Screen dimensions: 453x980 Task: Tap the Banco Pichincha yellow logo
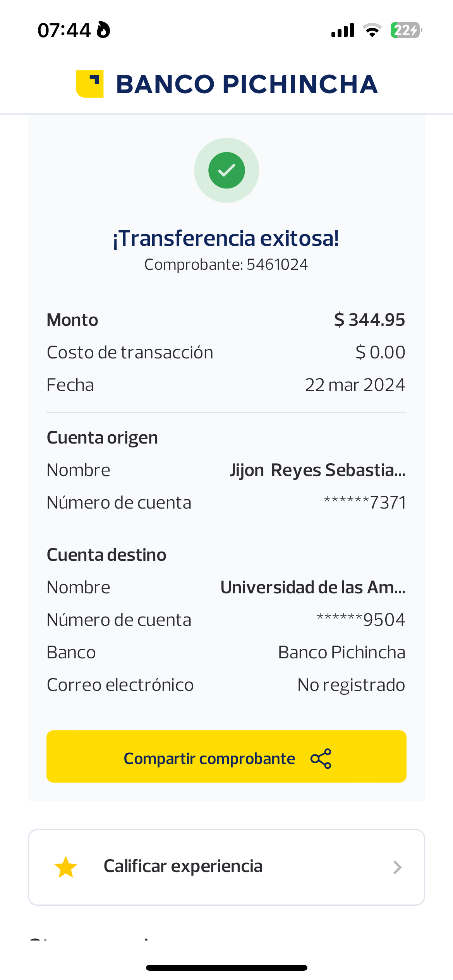90,84
